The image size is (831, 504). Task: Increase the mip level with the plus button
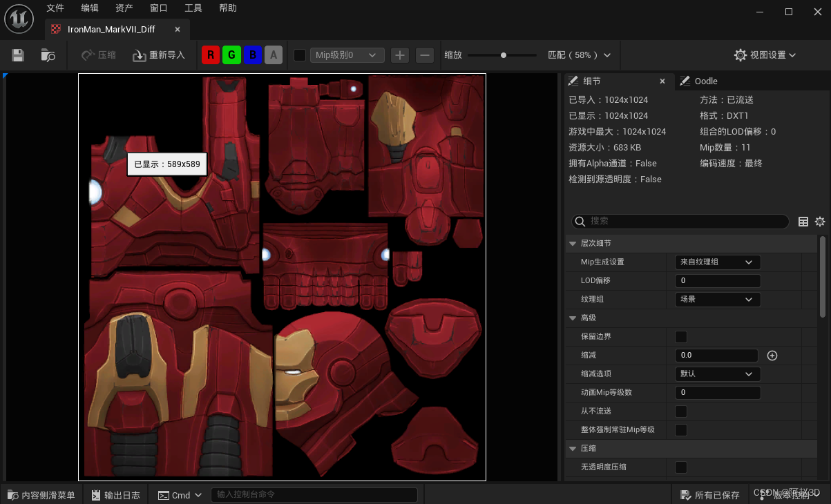coord(400,55)
